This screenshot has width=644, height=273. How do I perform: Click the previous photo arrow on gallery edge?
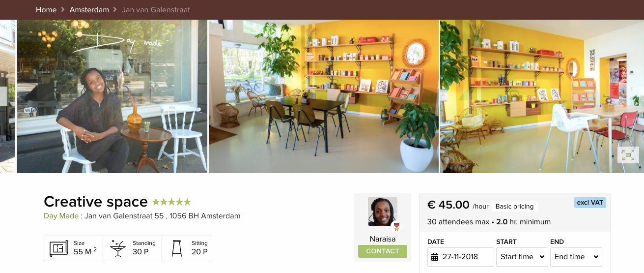3,96
